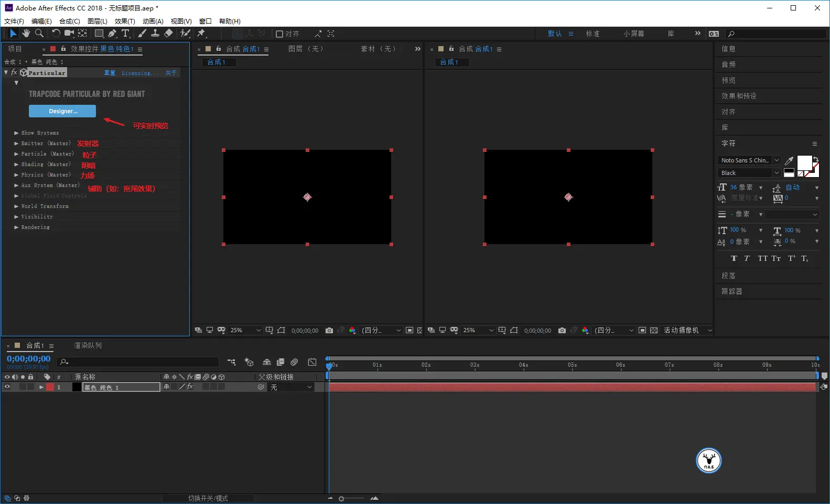Select the Roto Brush tool
Viewport: 830px width, 504px height.
pos(185,34)
